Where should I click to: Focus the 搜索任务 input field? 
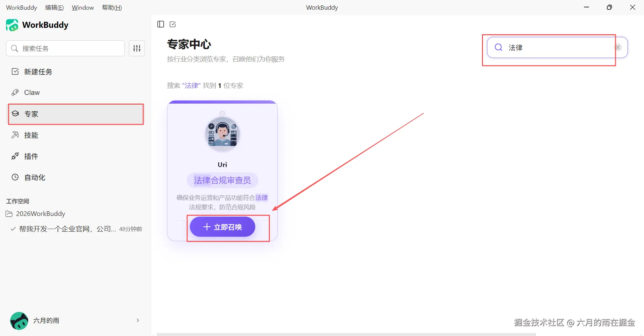(65, 48)
